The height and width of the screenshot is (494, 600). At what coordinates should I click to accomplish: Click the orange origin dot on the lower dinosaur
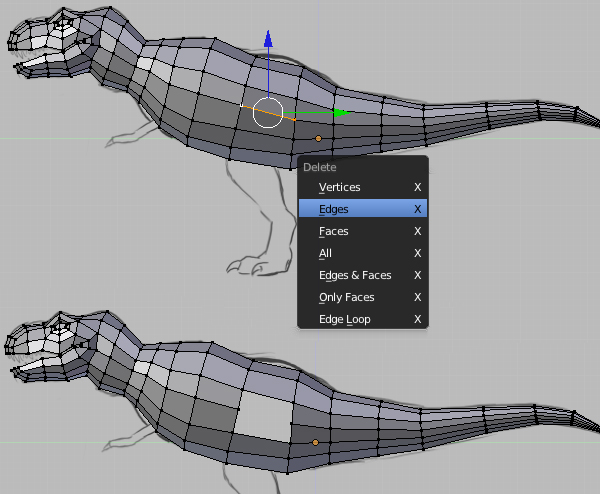[x=315, y=442]
